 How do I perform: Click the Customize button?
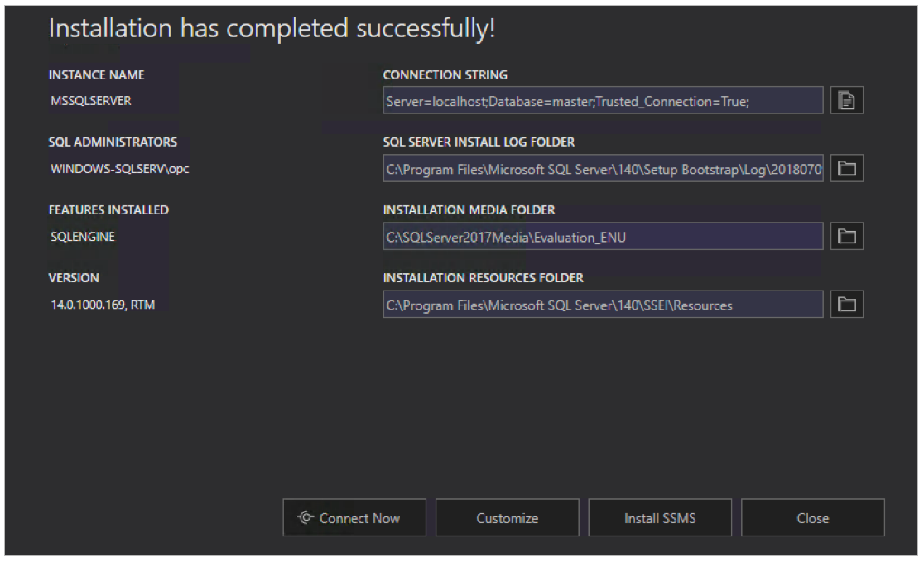tap(508, 518)
